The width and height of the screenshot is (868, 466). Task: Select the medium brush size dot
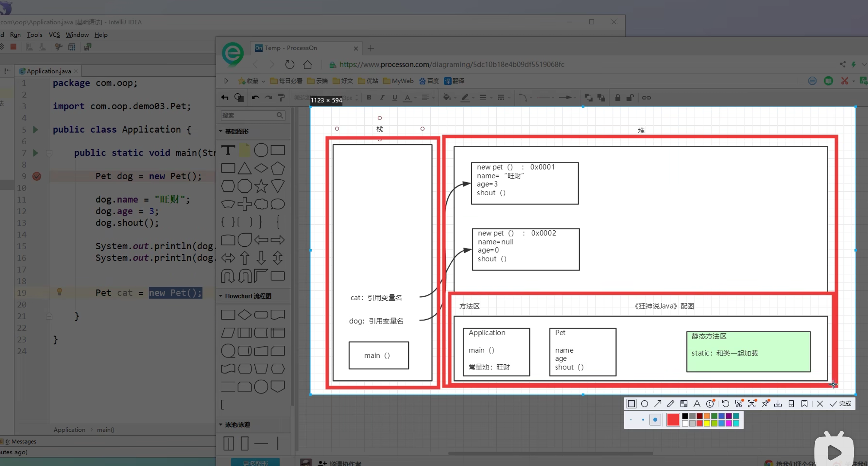[643, 420]
